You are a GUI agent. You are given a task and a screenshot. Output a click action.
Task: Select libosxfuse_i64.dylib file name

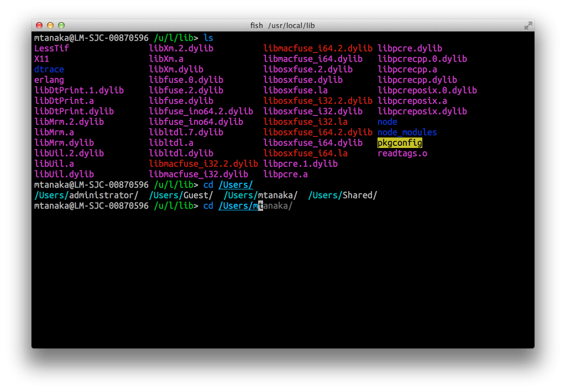[313, 143]
